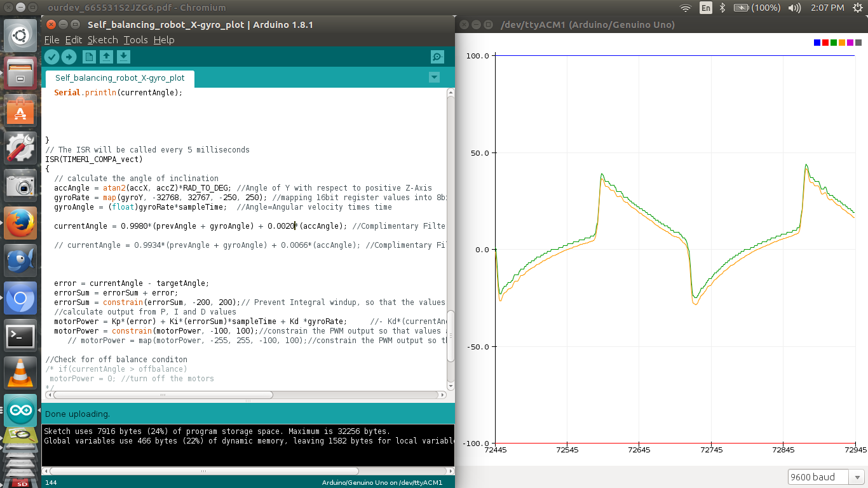
Task: Open the Sketch menu
Action: pyautogui.click(x=103, y=39)
